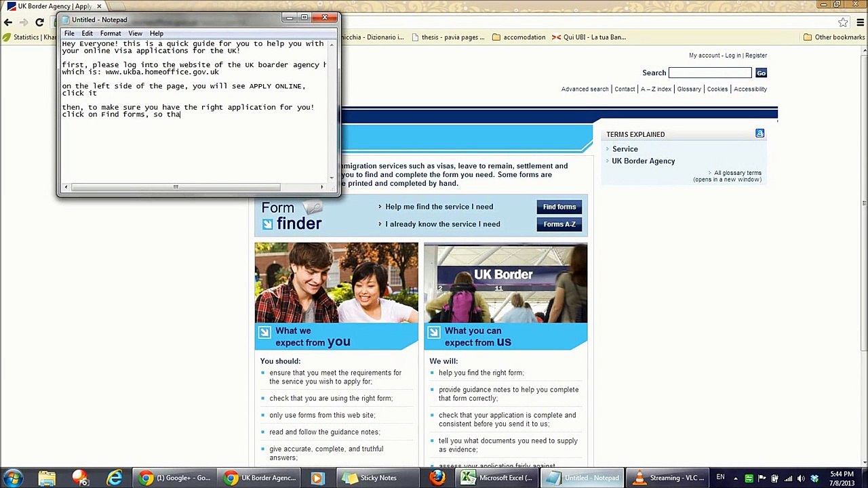Focus the website Search input field
The image size is (868, 488).
[x=710, y=73]
